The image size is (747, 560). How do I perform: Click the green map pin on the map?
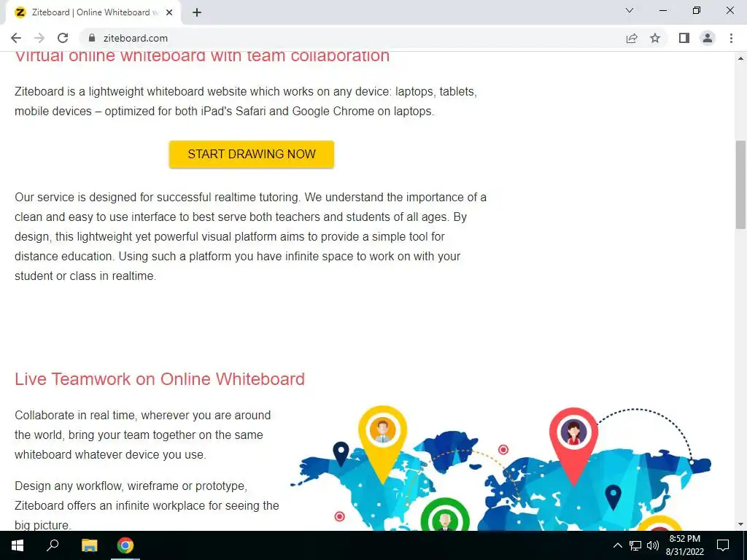pos(445,515)
